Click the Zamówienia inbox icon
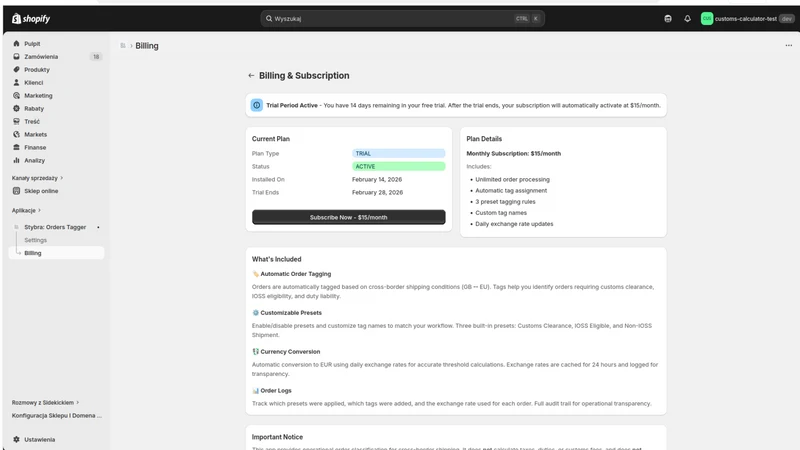Screen dimensions: 800x450 pyautogui.click(x=16, y=57)
